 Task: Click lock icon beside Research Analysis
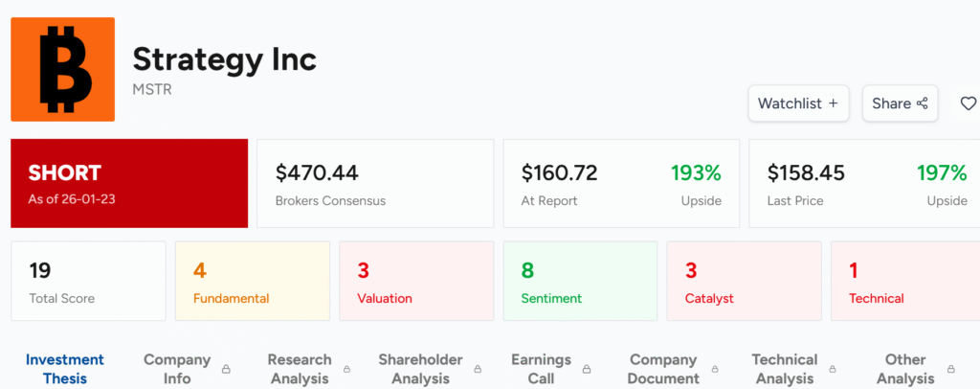pos(348,369)
